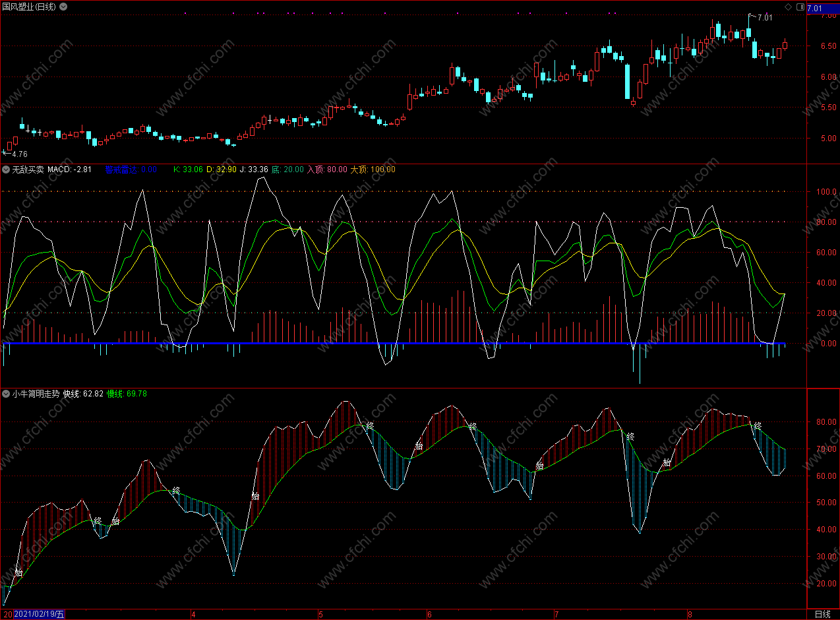Click the K: 33.06 value
The width and height of the screenshot is (840, 620).
tap(189, 170)
